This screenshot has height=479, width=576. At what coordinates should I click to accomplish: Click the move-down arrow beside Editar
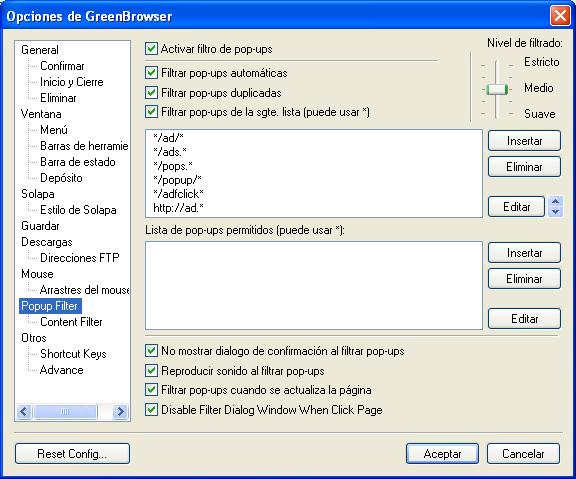555,212
